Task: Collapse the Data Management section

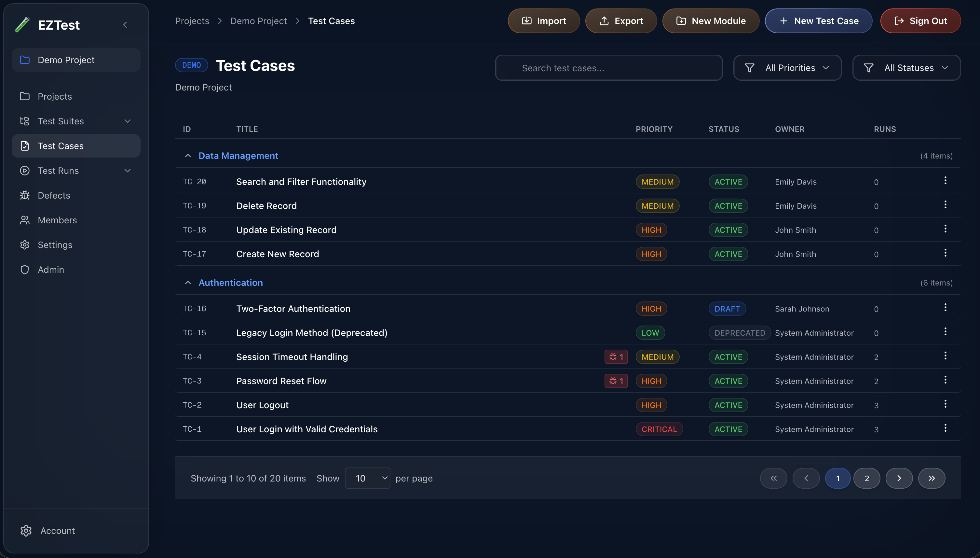Action: [x=188, y=156]
